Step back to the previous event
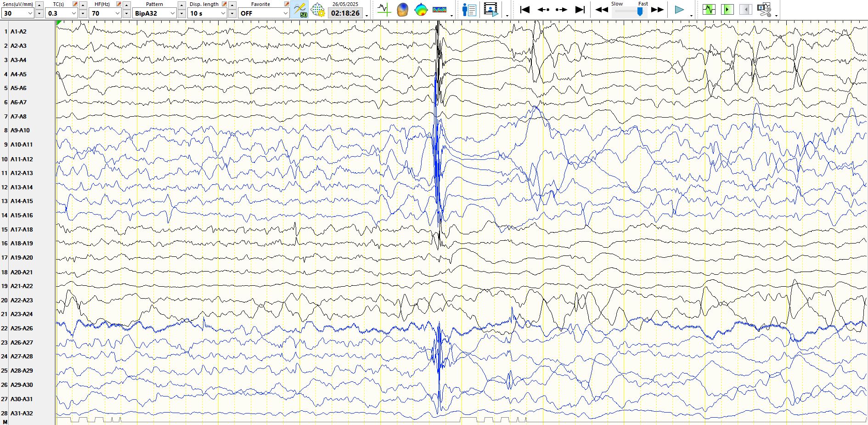868x425 pixels. point(543,9)
